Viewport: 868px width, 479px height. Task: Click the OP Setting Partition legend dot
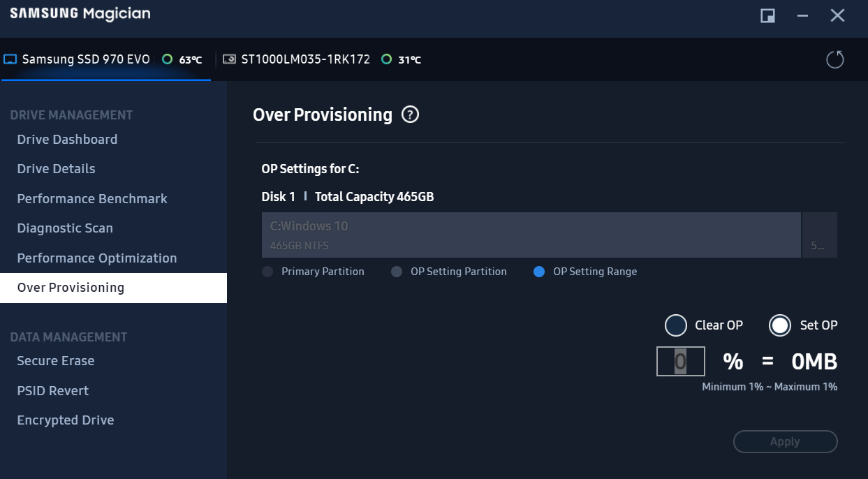pos(397,272)
